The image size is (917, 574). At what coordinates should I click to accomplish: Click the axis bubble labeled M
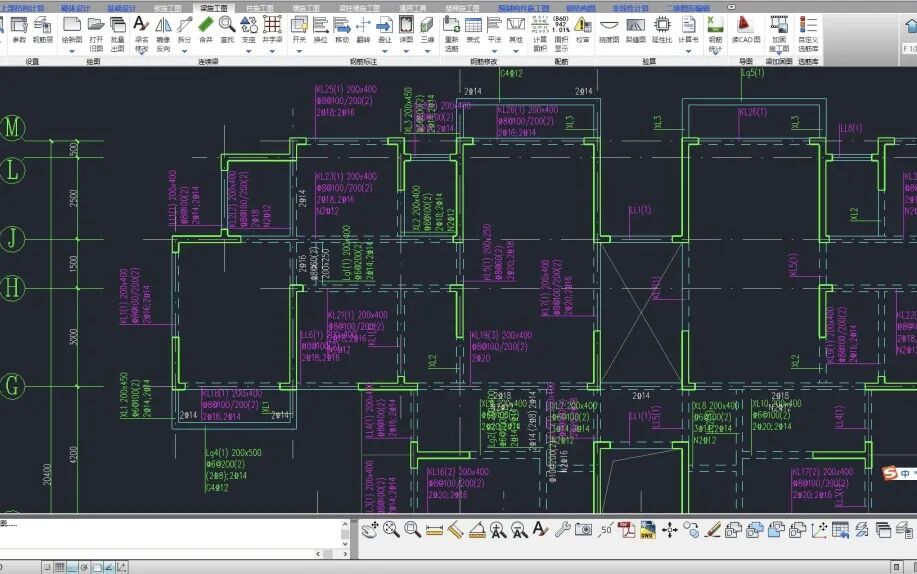point(12,128)
